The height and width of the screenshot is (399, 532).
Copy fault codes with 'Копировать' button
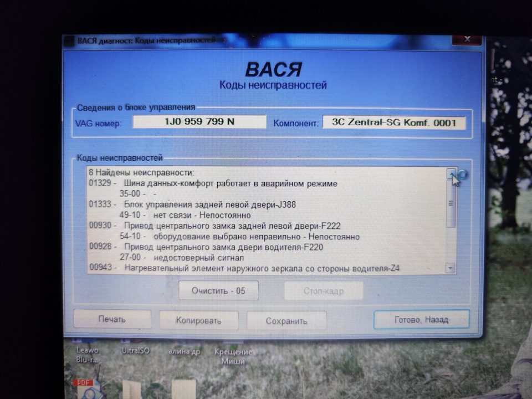(x=199, y=320)
